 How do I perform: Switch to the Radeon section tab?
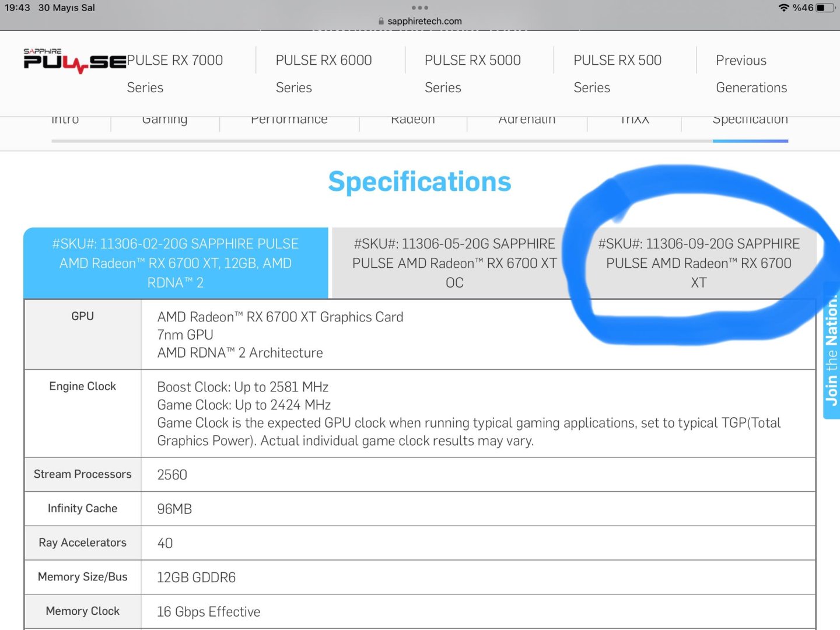tap(413, 121)
